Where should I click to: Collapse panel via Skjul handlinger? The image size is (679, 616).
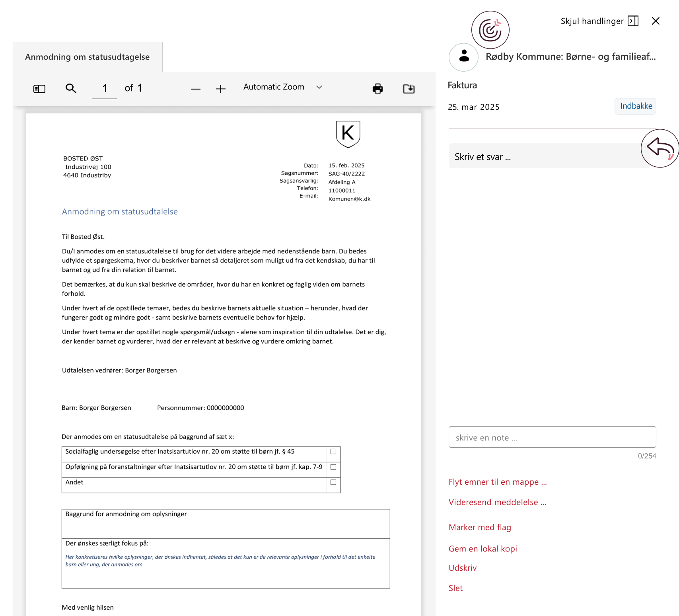click(x=599, y=21)
